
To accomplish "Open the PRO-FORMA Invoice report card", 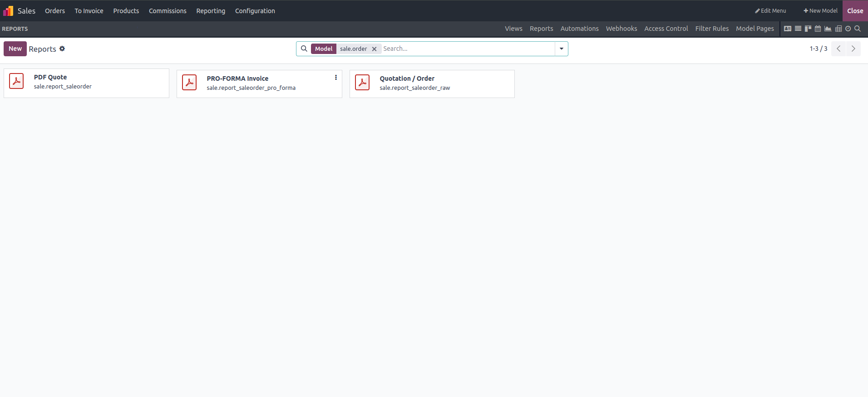I will (x=259, y=84).
